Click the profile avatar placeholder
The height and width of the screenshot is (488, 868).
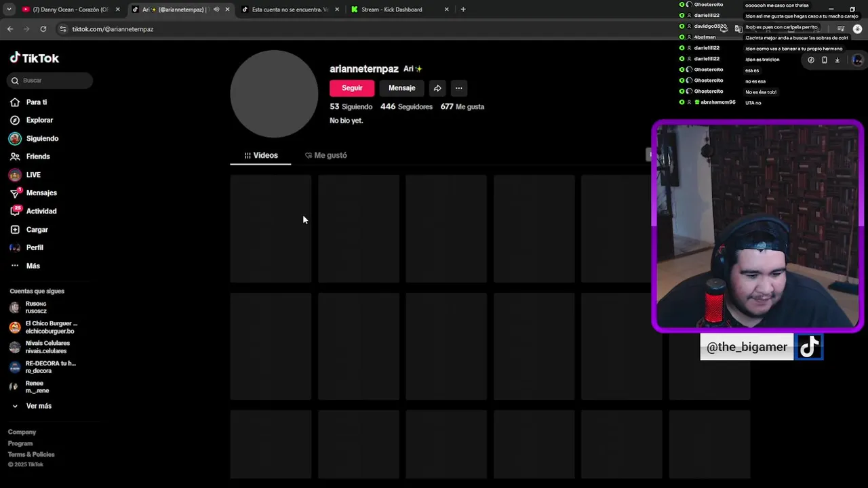tap(274, 94)
